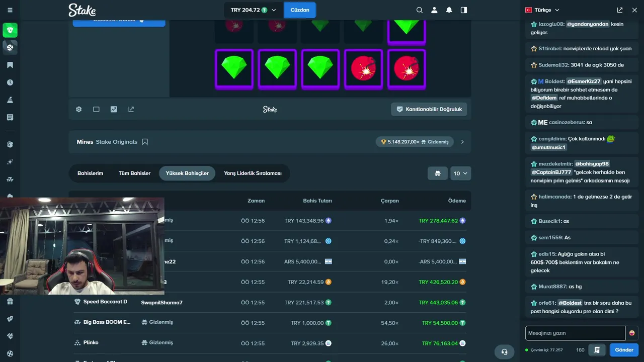Click the Stake logo in the header
Screen dimensions: 644x362
pyautogui.click(x=82, y=10)
